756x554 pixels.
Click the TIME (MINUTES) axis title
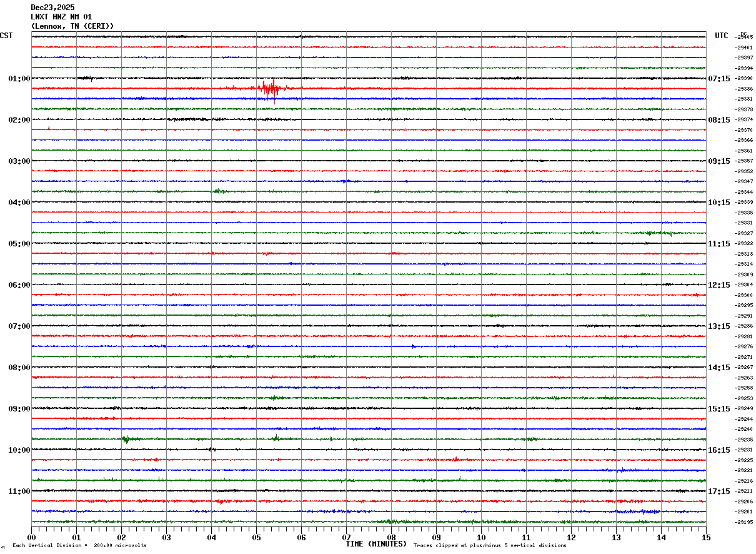377,544
